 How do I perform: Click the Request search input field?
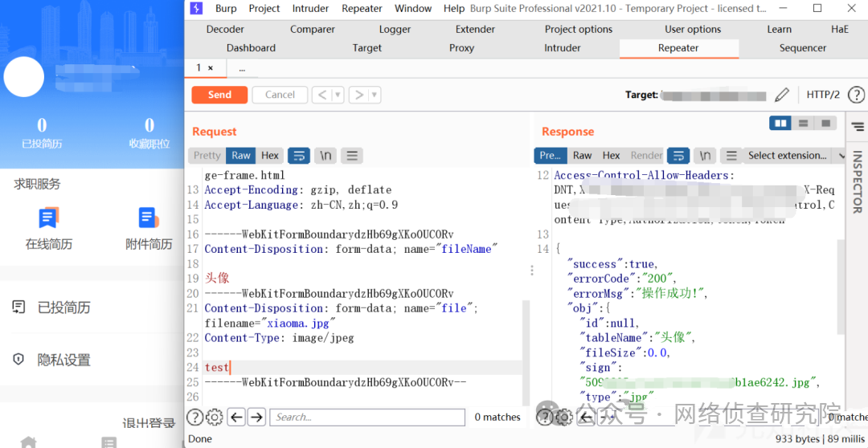click(x=367, y=417)
